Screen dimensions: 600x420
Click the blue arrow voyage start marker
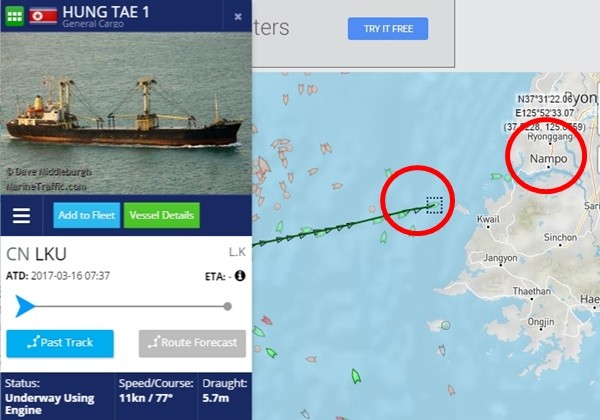(x=25, y=306)
